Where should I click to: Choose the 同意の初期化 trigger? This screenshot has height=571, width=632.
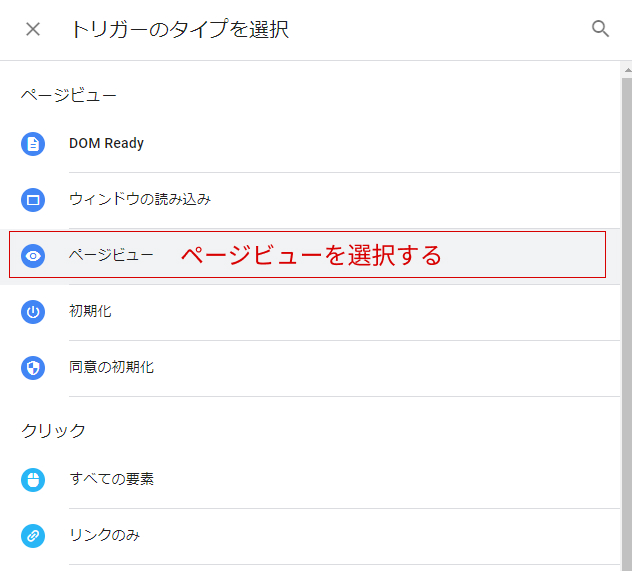coord(111,367)
